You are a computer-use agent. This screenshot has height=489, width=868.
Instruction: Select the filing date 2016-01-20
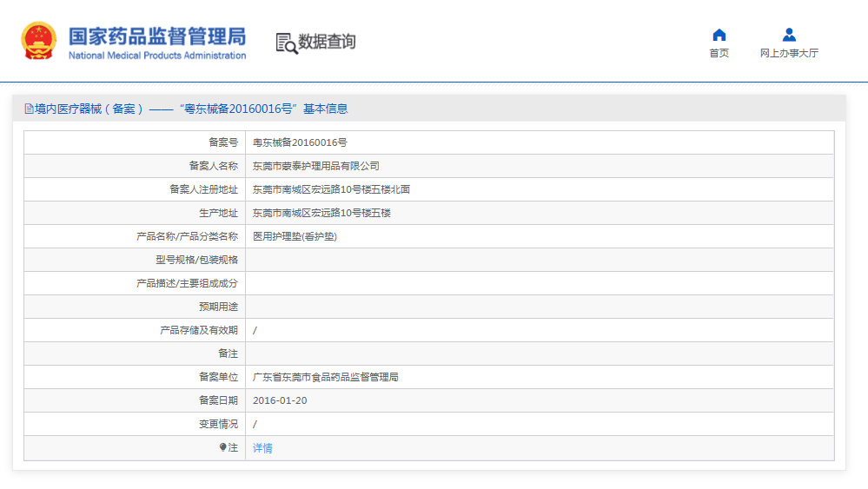pyautogui.click(x=280, y=400)
